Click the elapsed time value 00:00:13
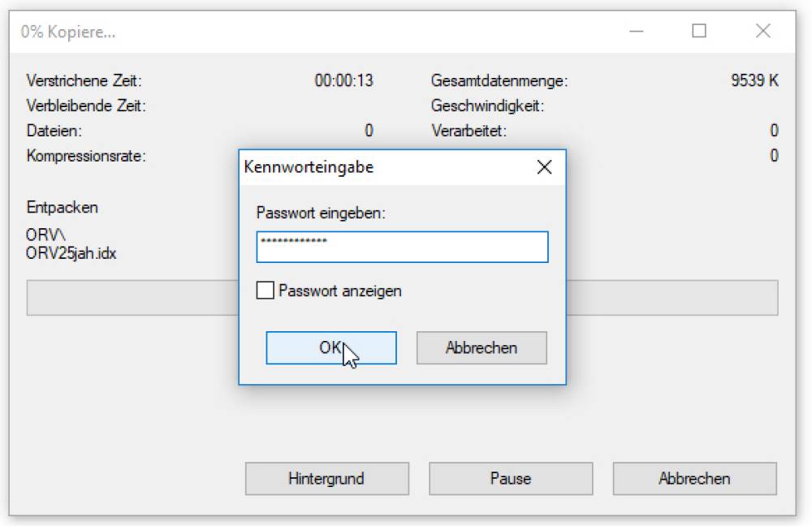This screenshot has width=812, height=526. 343,81
